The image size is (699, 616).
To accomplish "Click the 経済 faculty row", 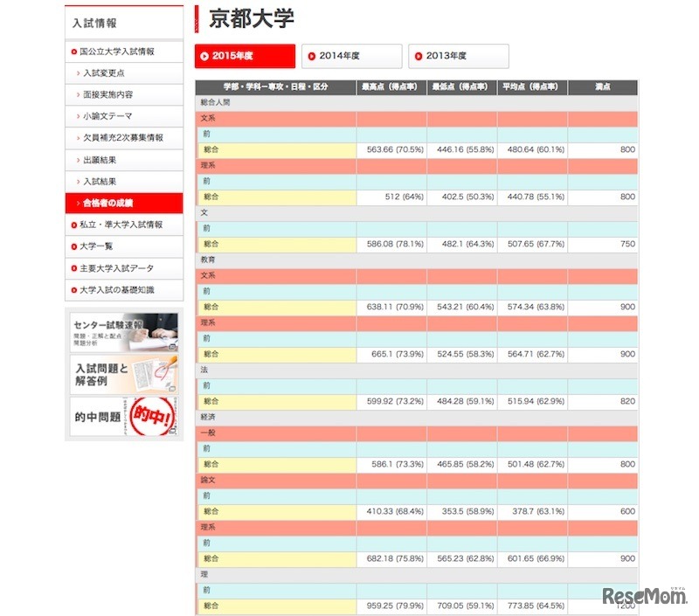I will click(417, 417).
